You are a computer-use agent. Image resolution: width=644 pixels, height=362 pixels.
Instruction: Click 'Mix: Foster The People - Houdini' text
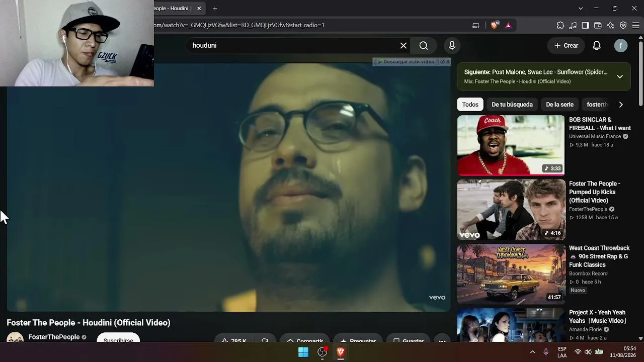517,81
